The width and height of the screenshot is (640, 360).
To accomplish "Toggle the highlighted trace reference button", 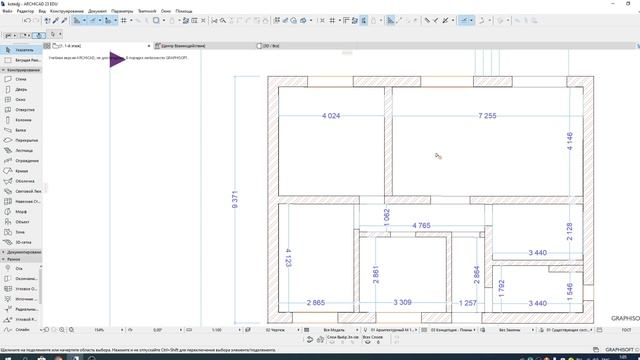I will (x=108, y=20).
